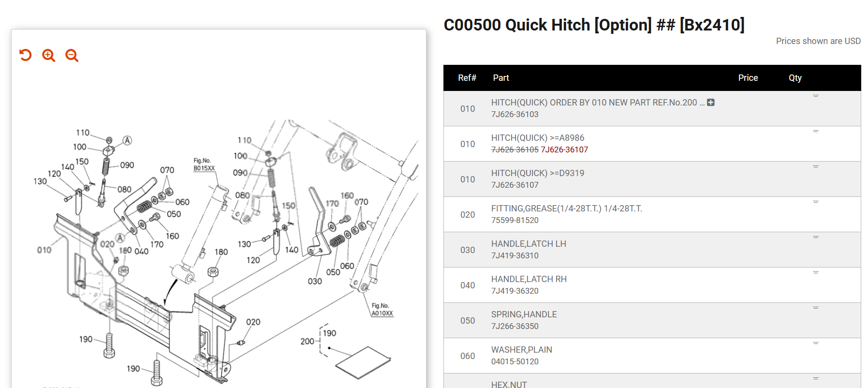This screenshot has width=868, height=388.
Task: Click the Ref# column header
Action: pos(467,78)
